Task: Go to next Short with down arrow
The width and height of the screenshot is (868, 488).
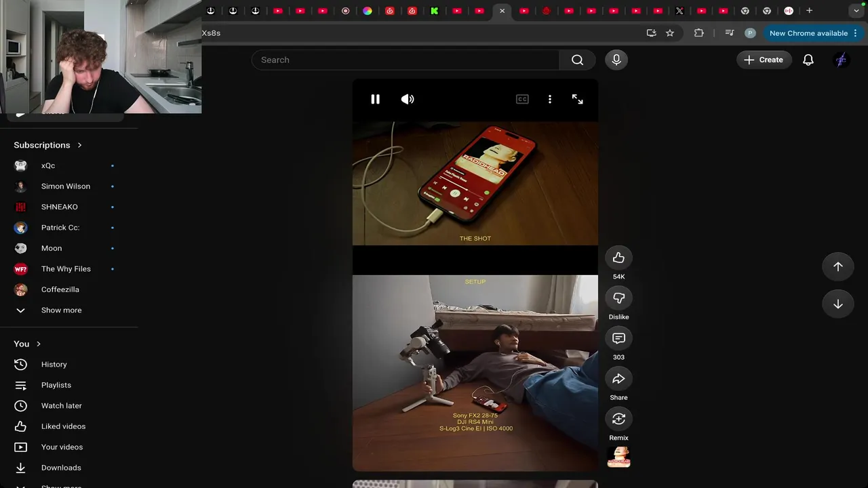Action: (x=838, y=304)
